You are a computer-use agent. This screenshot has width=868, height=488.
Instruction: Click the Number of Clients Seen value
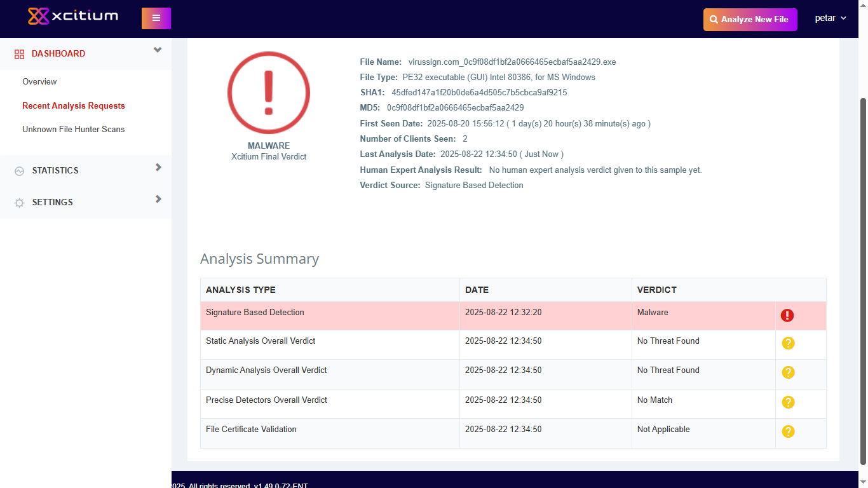[465, 139]
